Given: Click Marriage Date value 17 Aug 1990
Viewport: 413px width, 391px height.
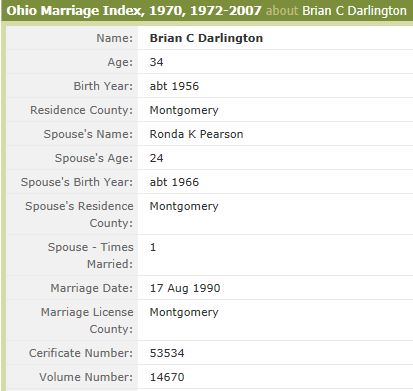Looking at the screenshot, I should point(185,288).
